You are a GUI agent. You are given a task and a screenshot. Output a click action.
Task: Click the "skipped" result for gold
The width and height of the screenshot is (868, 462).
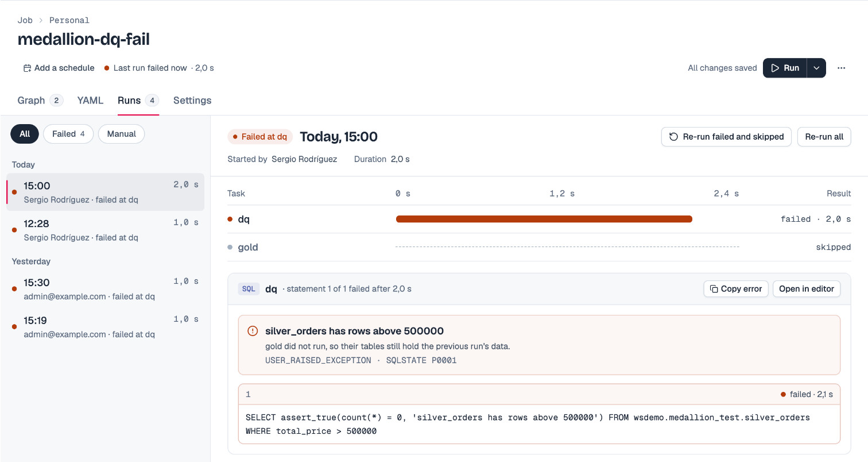834,247
